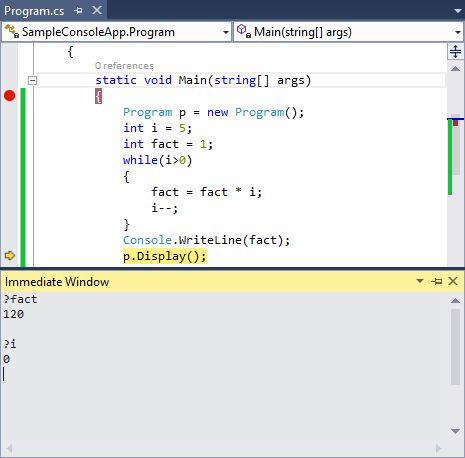This screenshot has width=465, height=458.
Task: Click the line int i = 5;
Action: [157, 128]
